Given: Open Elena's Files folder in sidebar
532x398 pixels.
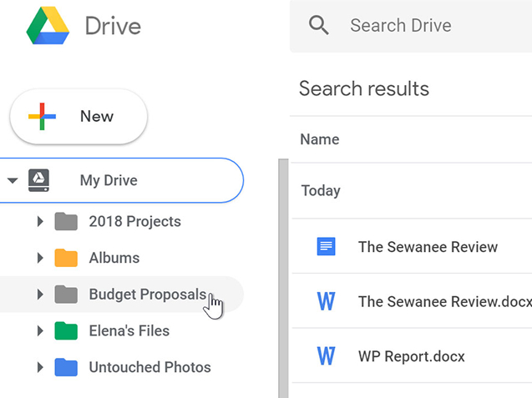Looking at the screenshot, I should (x=129, y=331).
